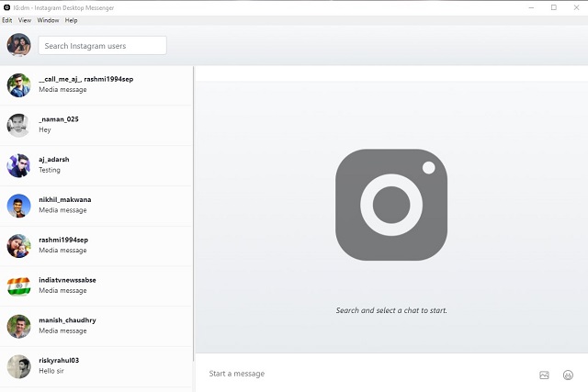Open the View menu
Image resolution: width=588 pixels, height=392 pixels.
coord(25,20)
